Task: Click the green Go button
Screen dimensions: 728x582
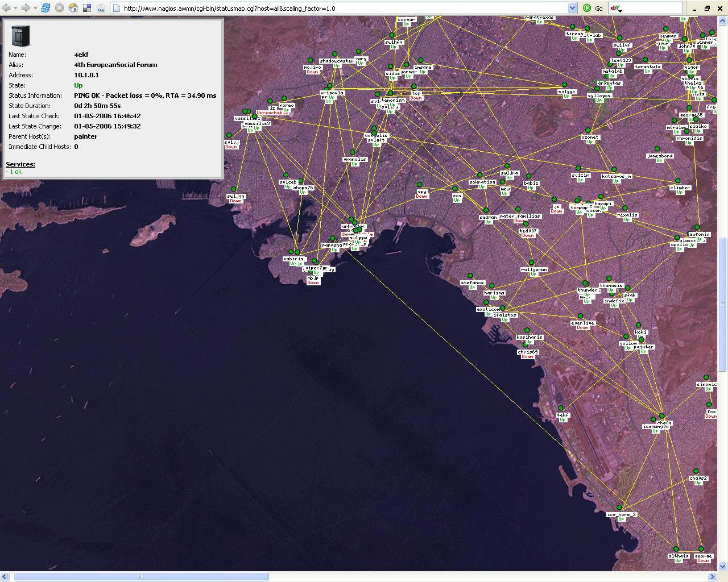Action: (x=593, y=8)
